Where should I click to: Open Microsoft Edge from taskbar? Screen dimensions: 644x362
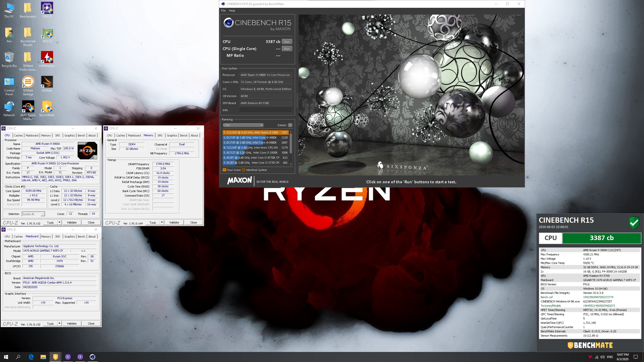tap(31, 357)
